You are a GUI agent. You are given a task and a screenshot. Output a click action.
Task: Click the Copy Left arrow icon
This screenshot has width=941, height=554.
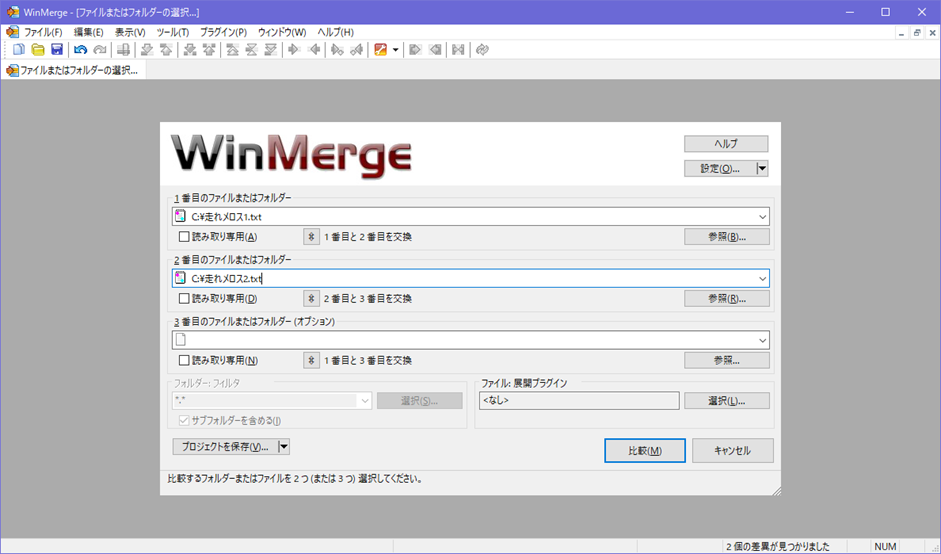point(313,50)
